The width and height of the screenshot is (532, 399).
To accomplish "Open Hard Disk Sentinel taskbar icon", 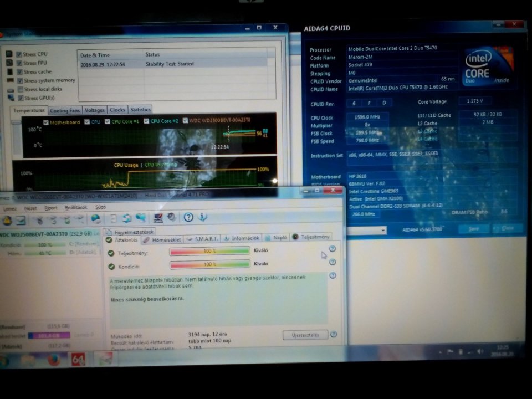I will click(x=105, y=359).
